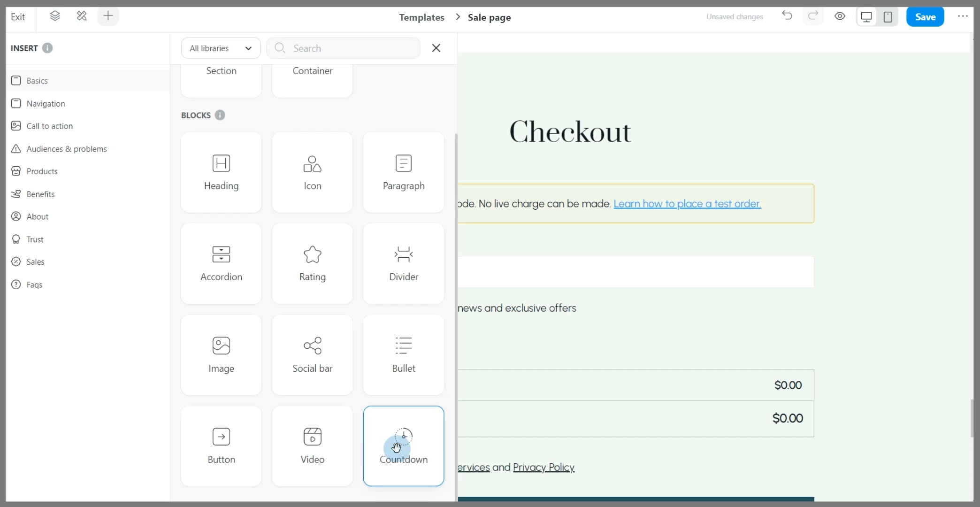This screenshot has width=980, height=507.
Task: Open the three-dot more options menu
Action: click(963, 16)
